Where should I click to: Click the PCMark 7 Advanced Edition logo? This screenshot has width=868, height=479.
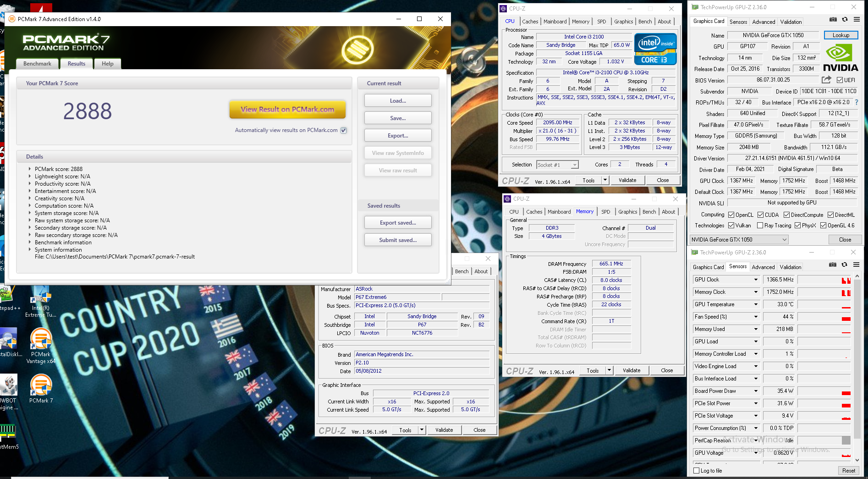click(66, 42)
